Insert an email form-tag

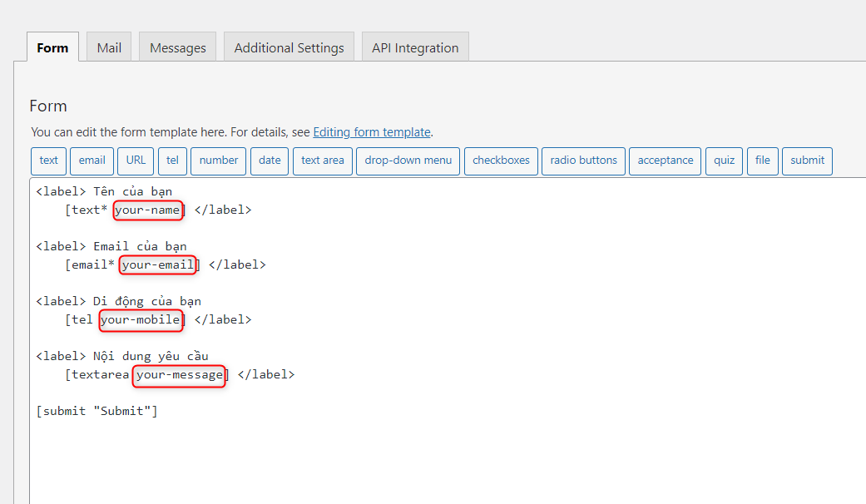pos(92,161)
